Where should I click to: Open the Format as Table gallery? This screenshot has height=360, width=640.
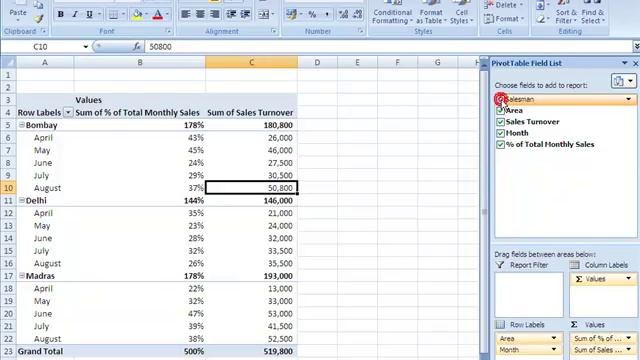[431, 13]
